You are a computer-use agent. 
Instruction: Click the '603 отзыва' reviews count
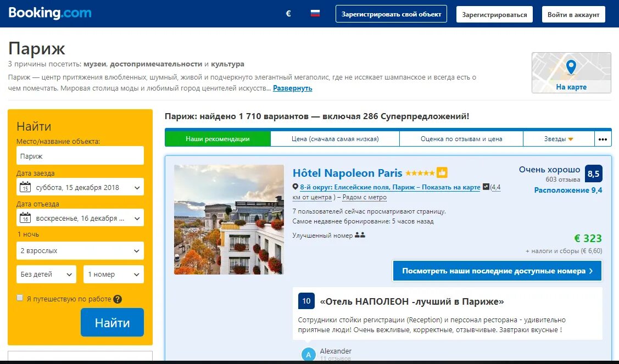(x=563, y=180)
